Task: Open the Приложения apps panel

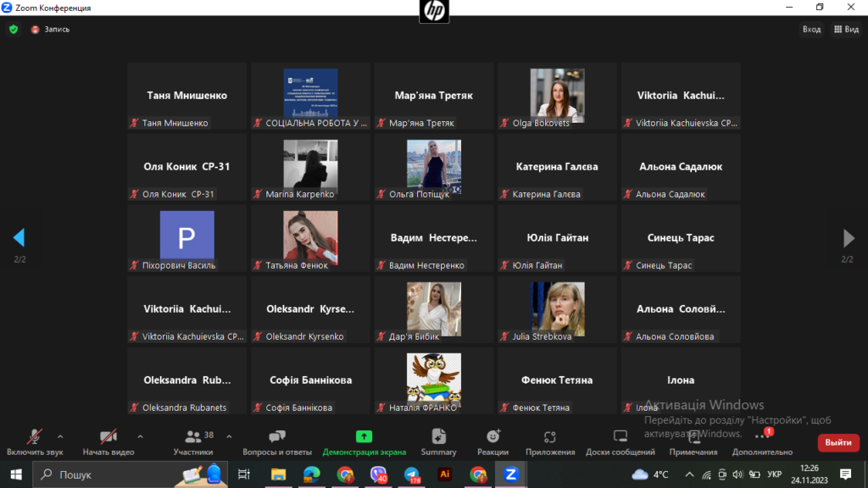Action: 549,437
